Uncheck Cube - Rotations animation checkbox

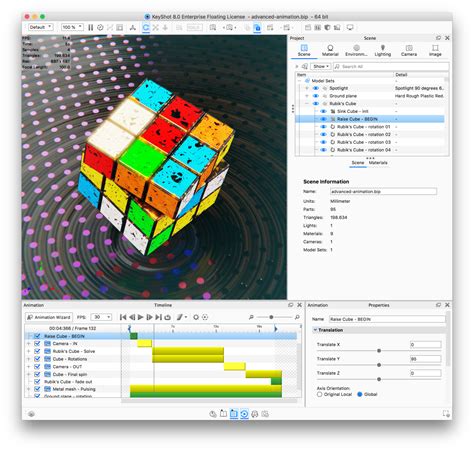pos(37,359)
